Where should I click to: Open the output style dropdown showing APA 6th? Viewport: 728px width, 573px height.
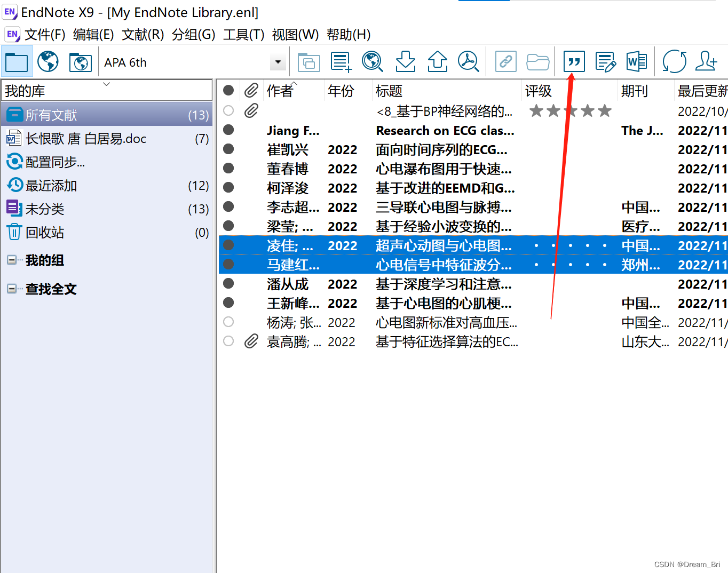(278, 62)
